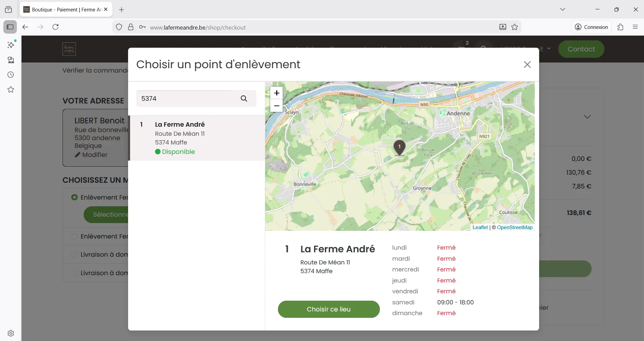This screenshot has width=644, height=341.
Task: Select second Enlèvement Ferme radio option
Action: (x=75, y=236)
